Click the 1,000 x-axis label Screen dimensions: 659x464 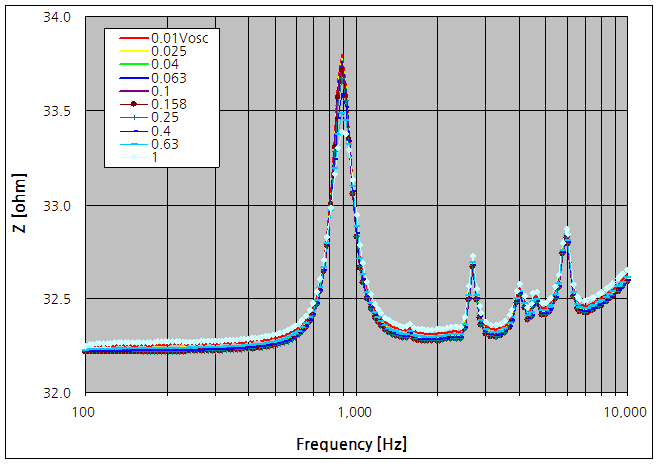tap(356, 411)
